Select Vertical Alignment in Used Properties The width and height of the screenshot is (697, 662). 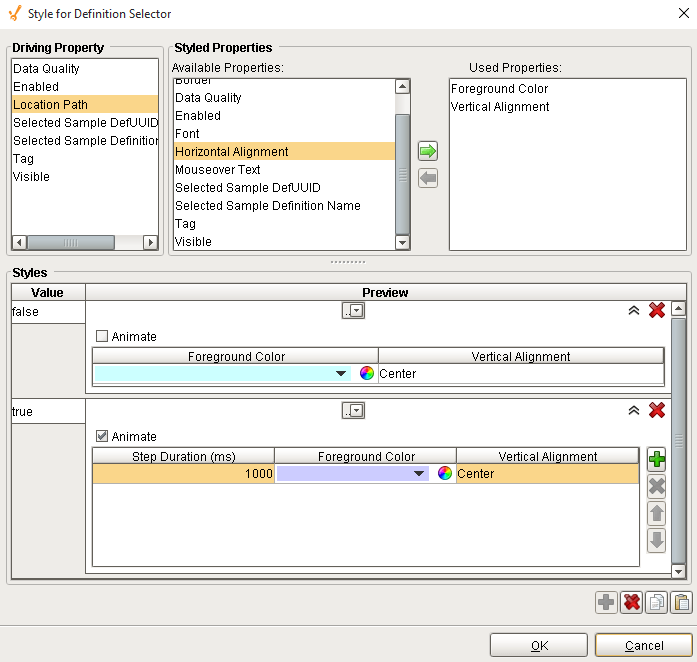[567, 107]
